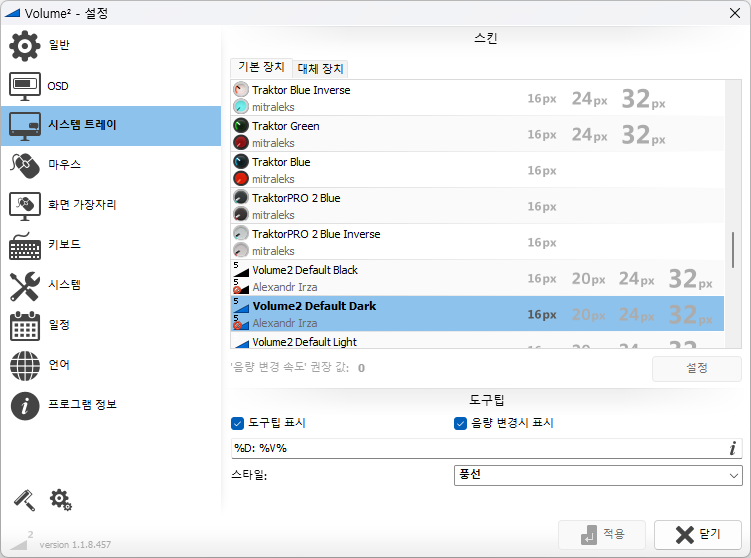This screenshot has width=751, height=558.
Task: Open the 일정 calendar icon section
Action: click(x=24, y=326)
